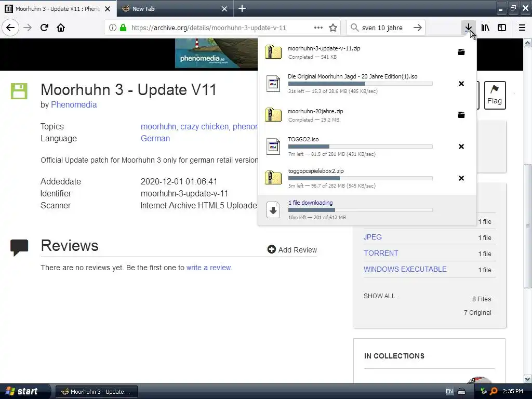Click the green floppy disk software icon
Screen dimensions: 532x399
coord(19,91)
